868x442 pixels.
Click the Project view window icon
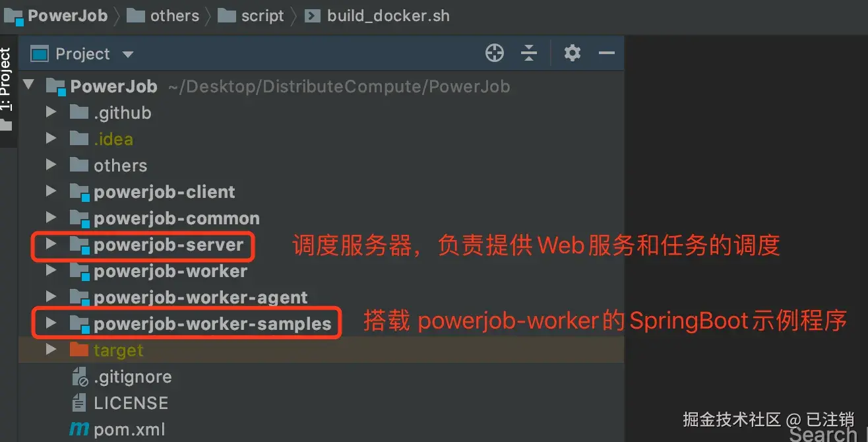40,53
